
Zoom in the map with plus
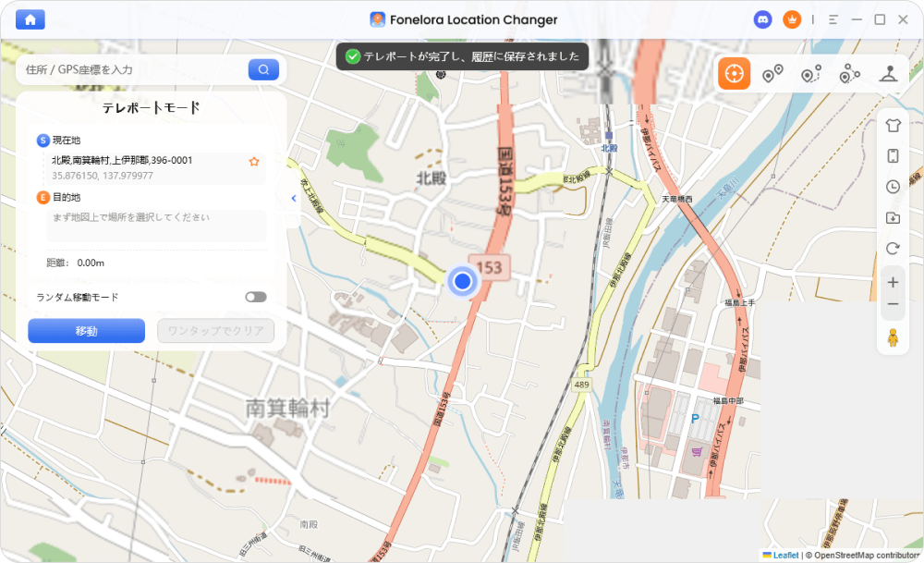click(893, 282)
